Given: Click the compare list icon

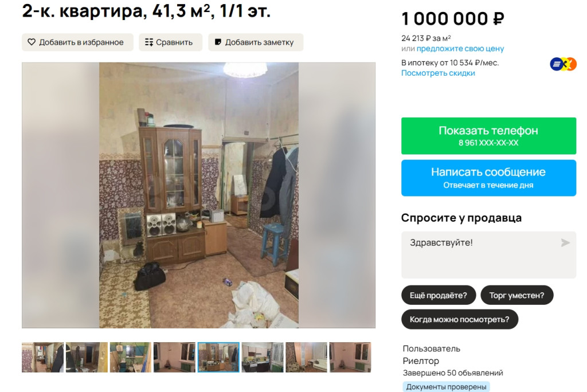Looking at the screenshot, I should (x=149, y=42).
